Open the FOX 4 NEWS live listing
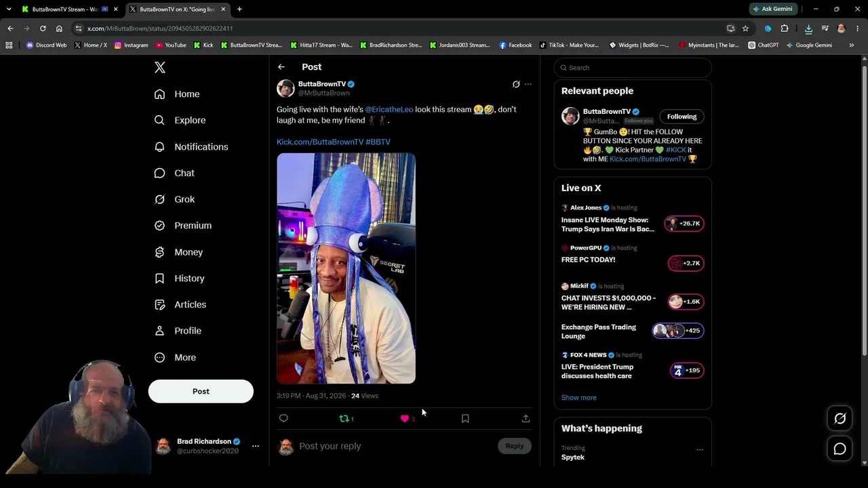Screen dimensions: 868x488 (x=632, y=367)
